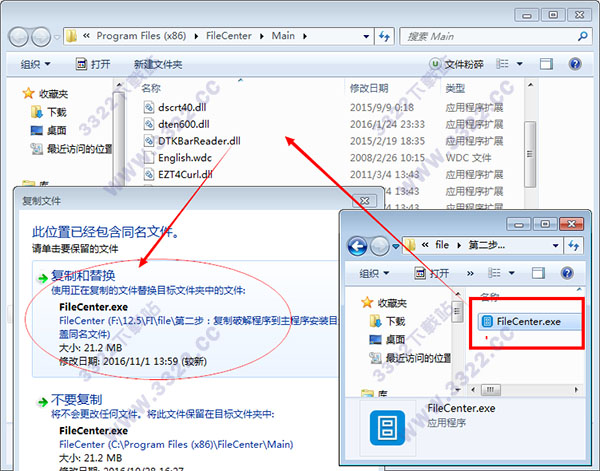Open address history dropdown in Main window

[x=366, y=36]
